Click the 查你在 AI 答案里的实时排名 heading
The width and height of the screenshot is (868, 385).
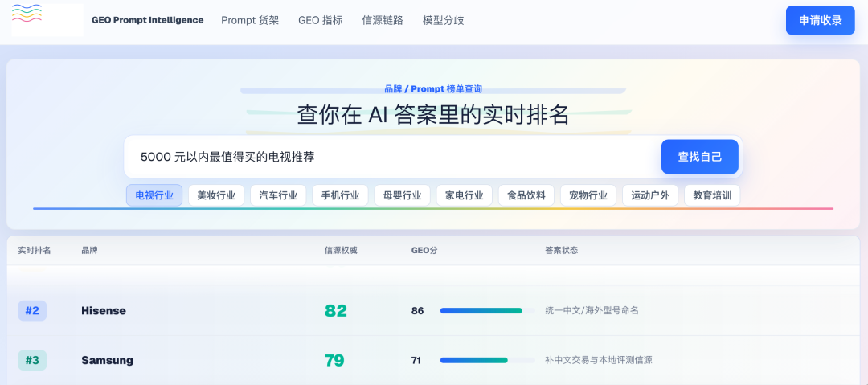(x=433, y=115)
